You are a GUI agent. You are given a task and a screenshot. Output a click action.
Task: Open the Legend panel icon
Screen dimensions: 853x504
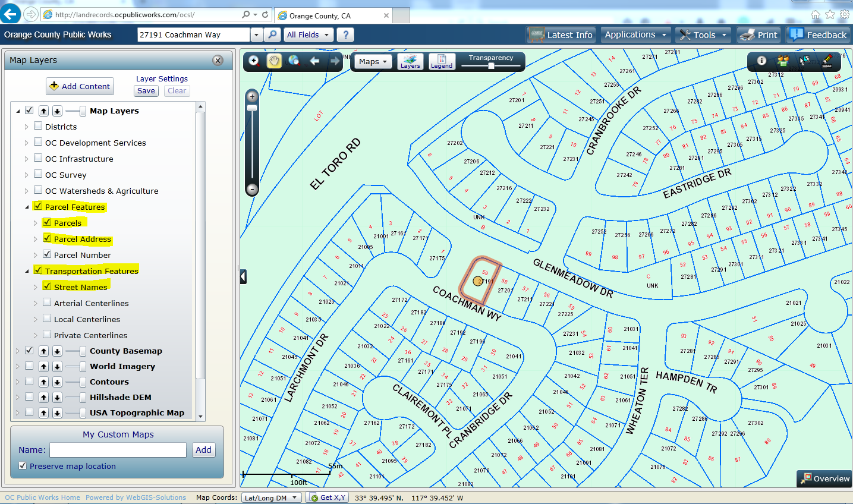click(x=442, y=61)
